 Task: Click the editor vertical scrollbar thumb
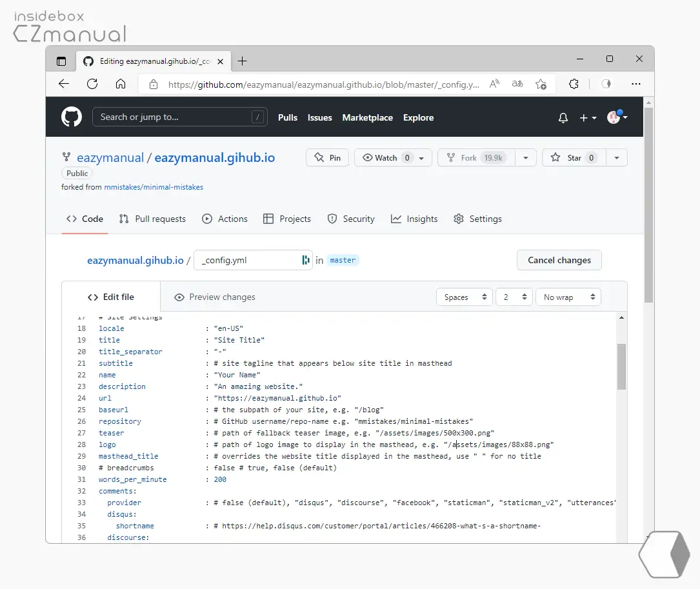coord(621,366)
